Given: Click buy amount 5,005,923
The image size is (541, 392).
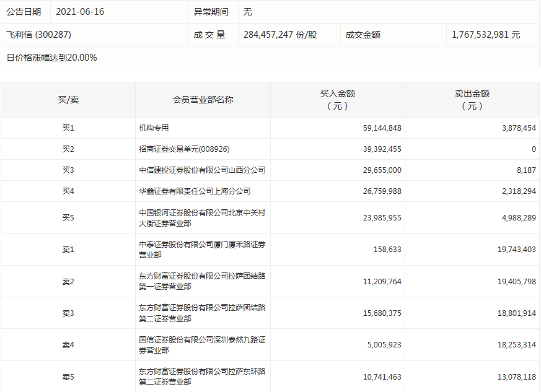Looking at the screenshot, I should [x=384, y=345].
